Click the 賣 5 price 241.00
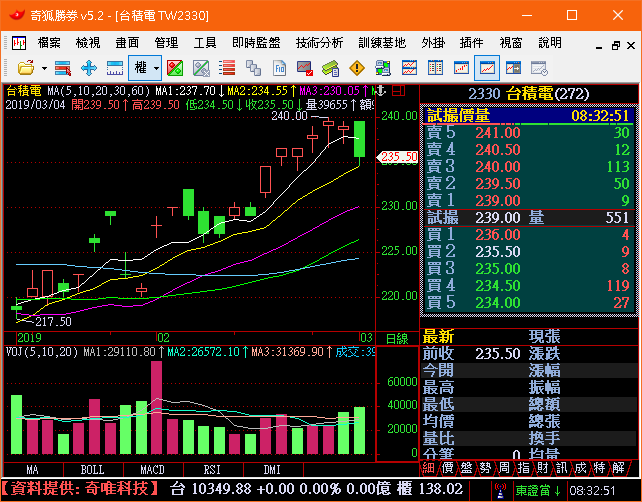 [497, 133]
